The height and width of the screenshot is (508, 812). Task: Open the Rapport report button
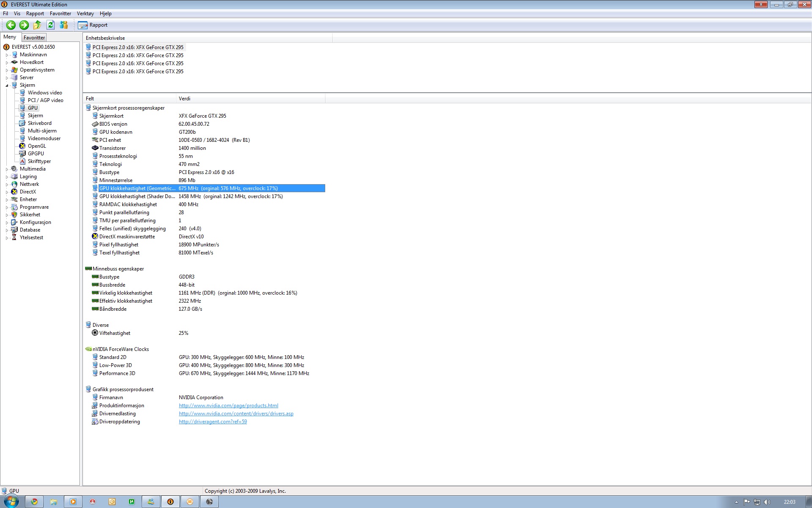[93, 25]
